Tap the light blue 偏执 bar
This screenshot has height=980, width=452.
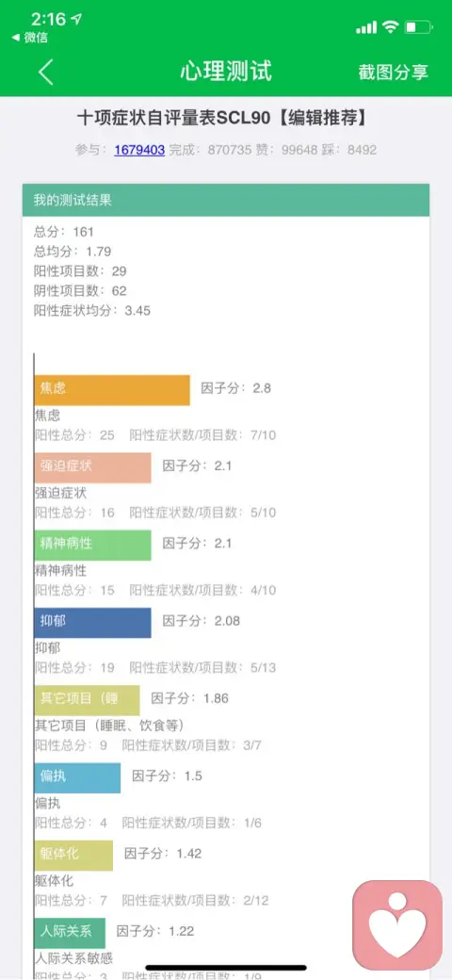coord(77,777)
